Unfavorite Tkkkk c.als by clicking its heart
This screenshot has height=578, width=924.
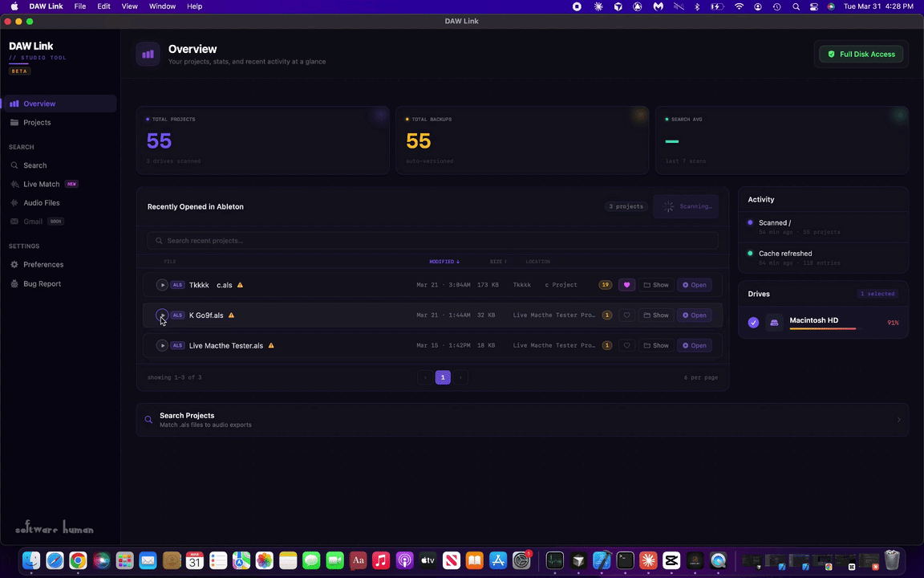[x=626, y=285]
